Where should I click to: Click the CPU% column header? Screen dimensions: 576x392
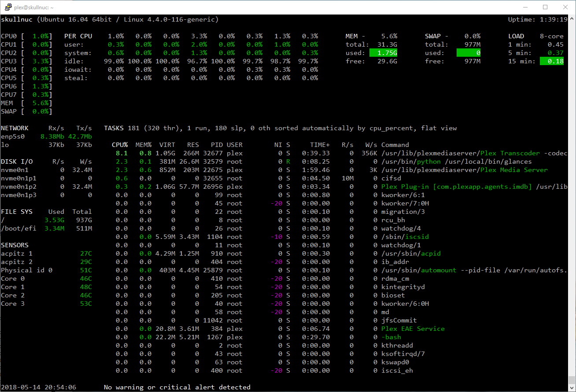pos(120,145)
